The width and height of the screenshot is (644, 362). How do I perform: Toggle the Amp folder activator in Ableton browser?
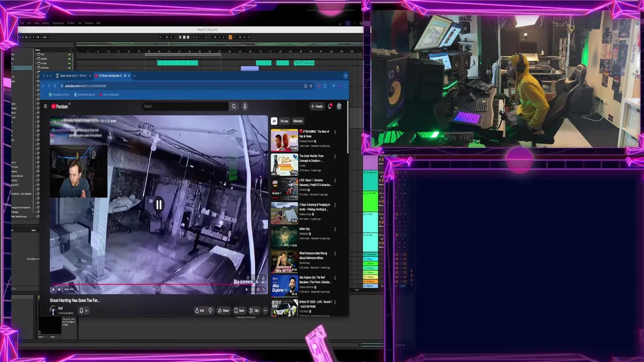coord(69,54)
